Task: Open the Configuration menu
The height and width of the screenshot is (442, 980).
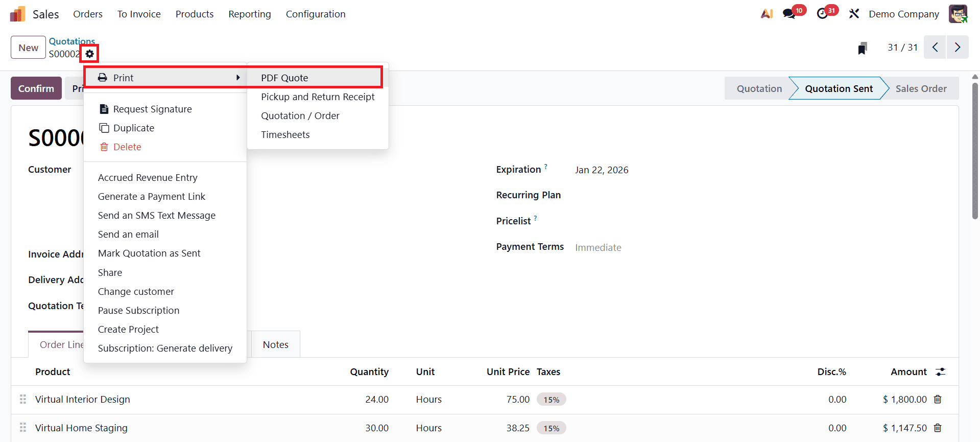Action: [x=316, y=14]
